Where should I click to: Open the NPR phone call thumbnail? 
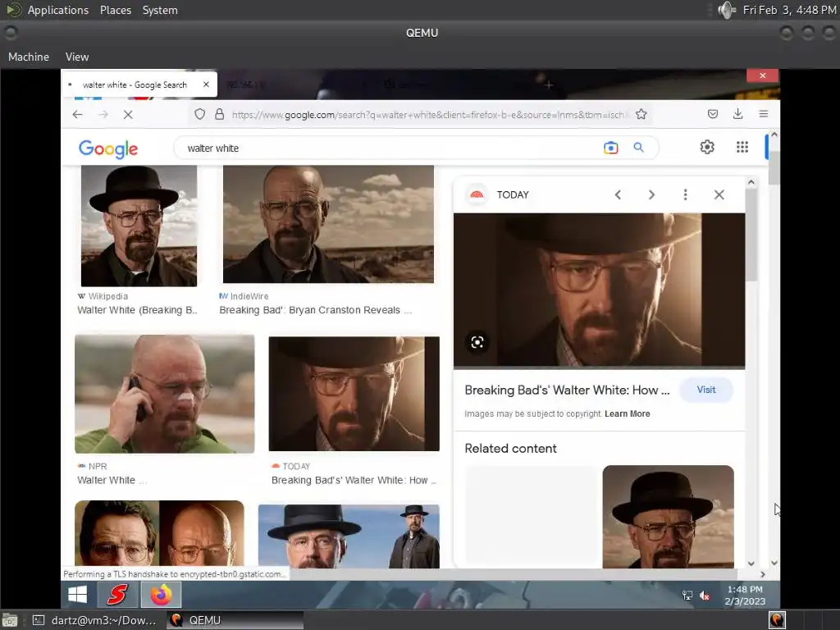click(x=164, y=395)
